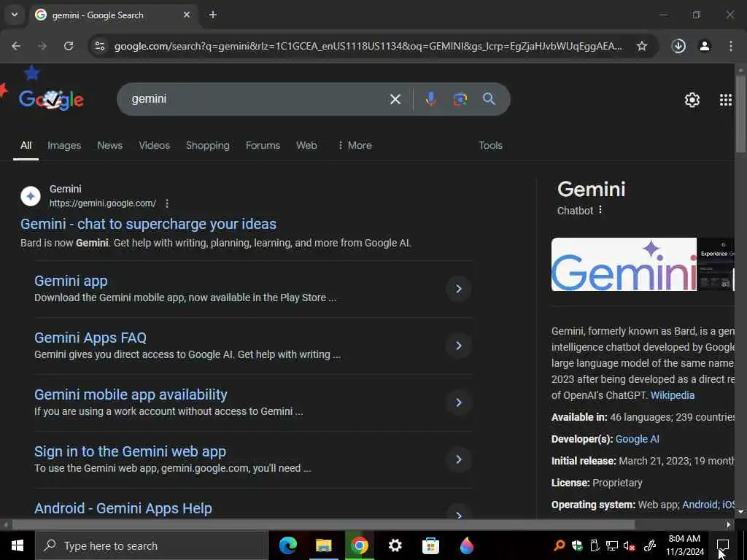This screenshot has height=560, width=747.
Task: Open 'Gemini - chat to supercharge your ideas'
Action: (148, 225)
